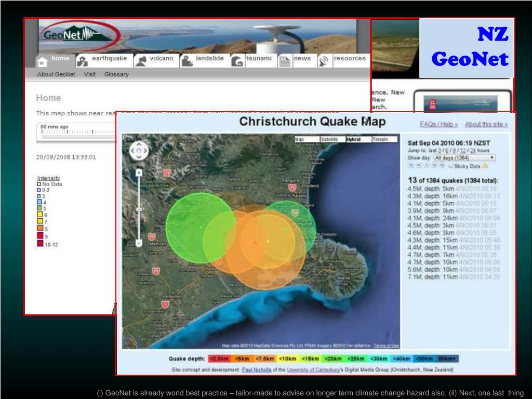Viewport: 532px width, 399px height.
Task: Select the Hybrid map view
Action: [358, 139]
